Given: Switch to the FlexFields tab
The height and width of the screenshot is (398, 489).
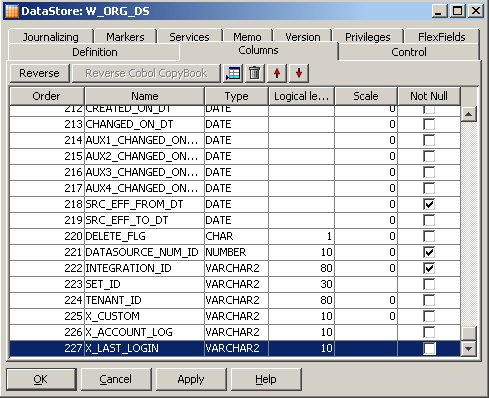Looking at the screenshot, I should pos(442,37).
